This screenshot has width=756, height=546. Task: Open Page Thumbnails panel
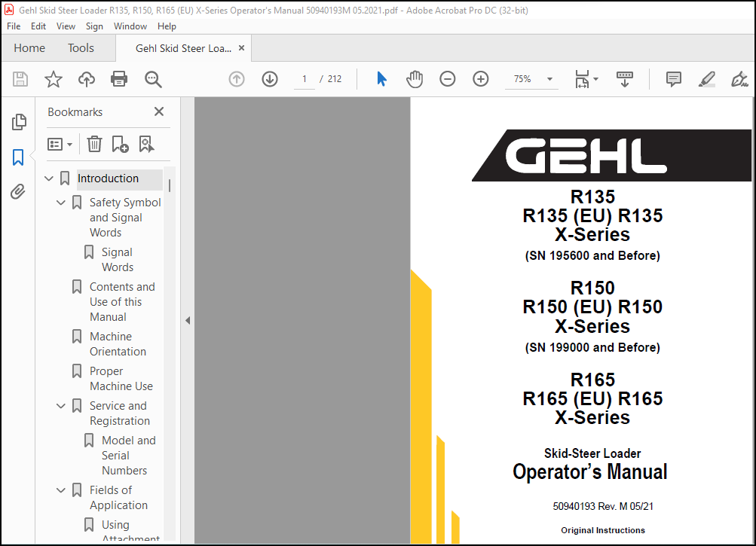[x=19, y=122]
